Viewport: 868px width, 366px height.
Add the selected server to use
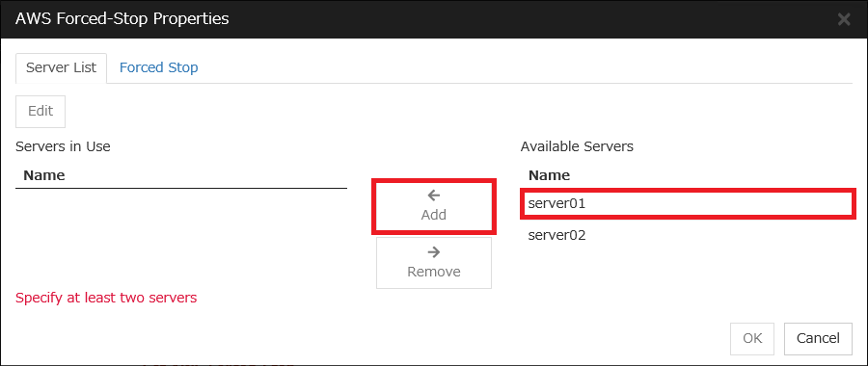click(433, 206)
